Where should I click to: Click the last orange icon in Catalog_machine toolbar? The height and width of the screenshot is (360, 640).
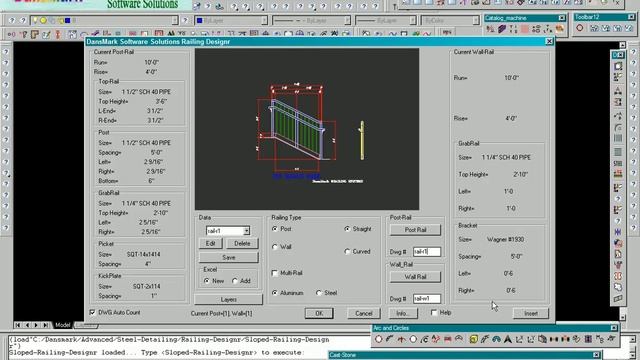[560, 29]
